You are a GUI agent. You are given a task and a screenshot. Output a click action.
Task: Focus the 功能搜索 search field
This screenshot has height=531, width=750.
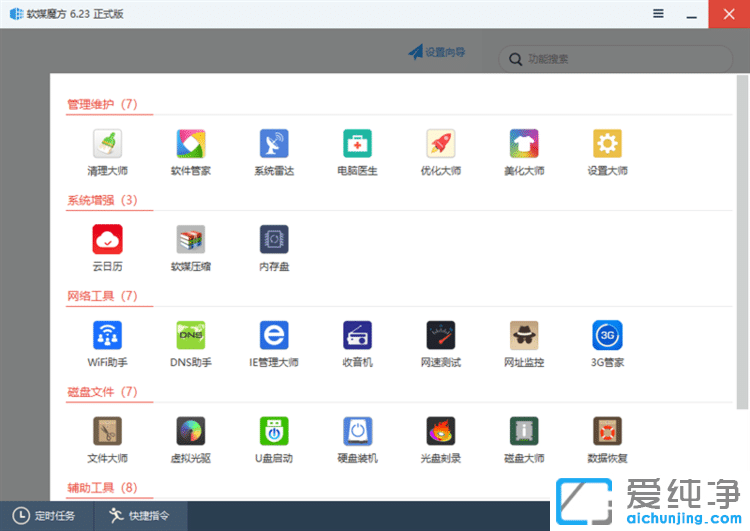point(615,59)
